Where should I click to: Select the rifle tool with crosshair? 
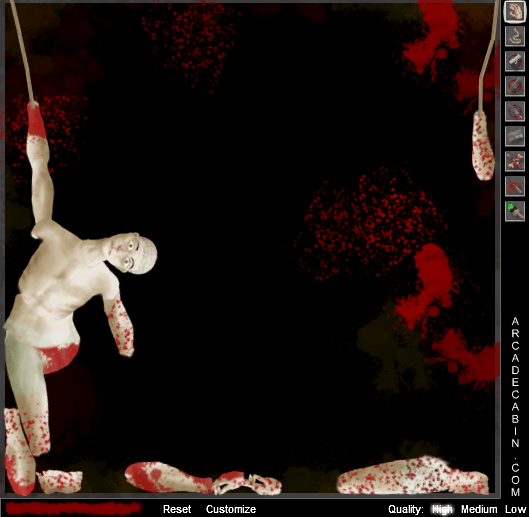(x=514, y=111)
